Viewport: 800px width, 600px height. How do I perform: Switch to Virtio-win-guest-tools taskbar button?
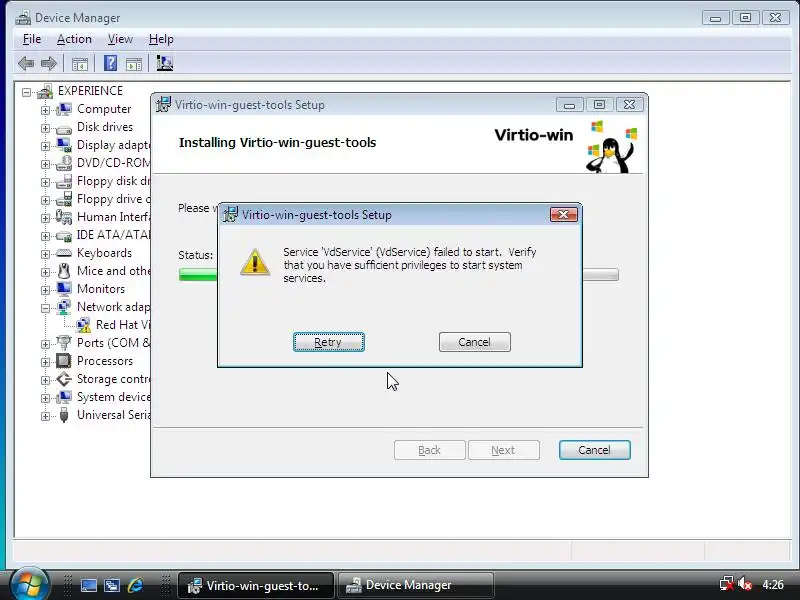point(256,585)
